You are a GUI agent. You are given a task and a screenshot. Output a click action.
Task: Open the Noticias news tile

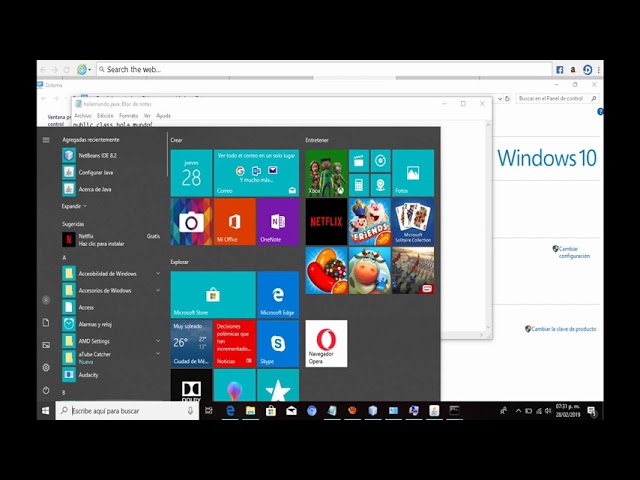235,343
